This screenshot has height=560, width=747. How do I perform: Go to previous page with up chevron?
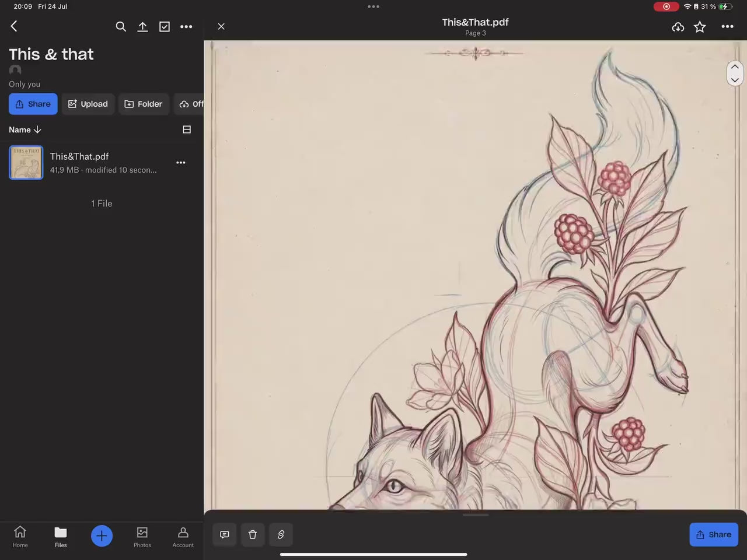(735, 66)
